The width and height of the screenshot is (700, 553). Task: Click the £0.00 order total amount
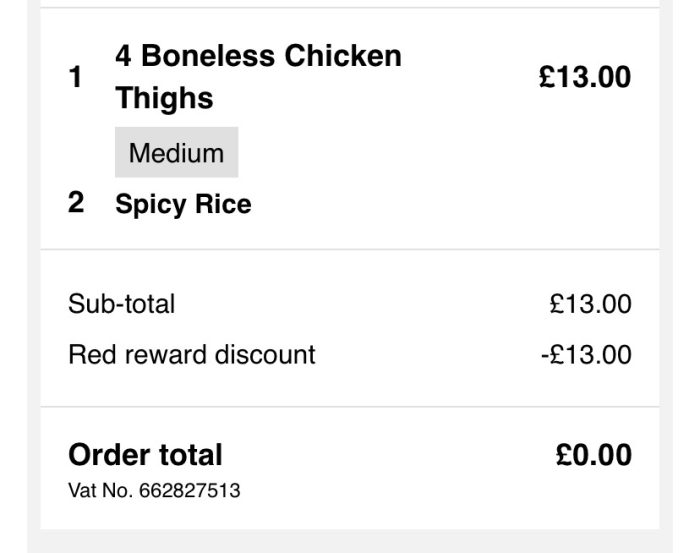[x=593, y=455]
